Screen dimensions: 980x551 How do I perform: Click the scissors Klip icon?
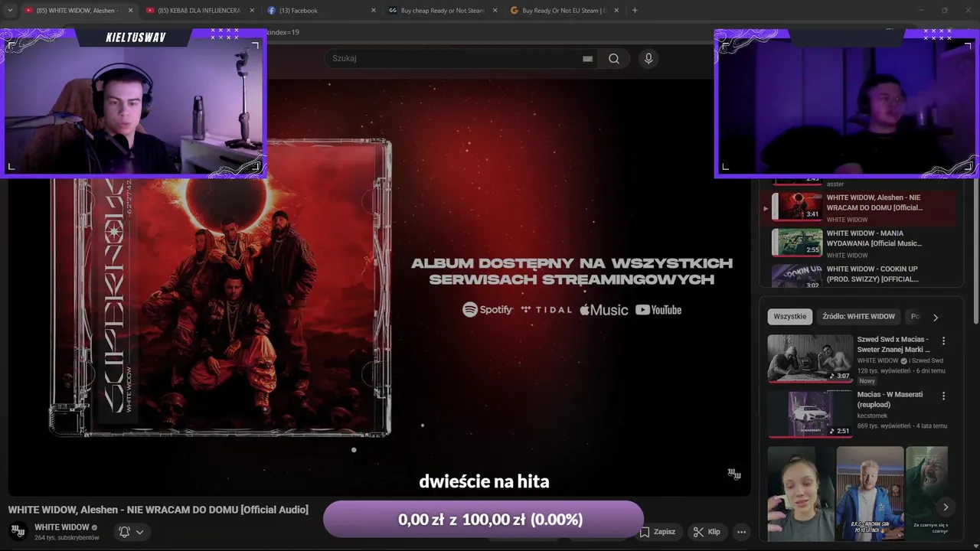[x=698, y=532]
